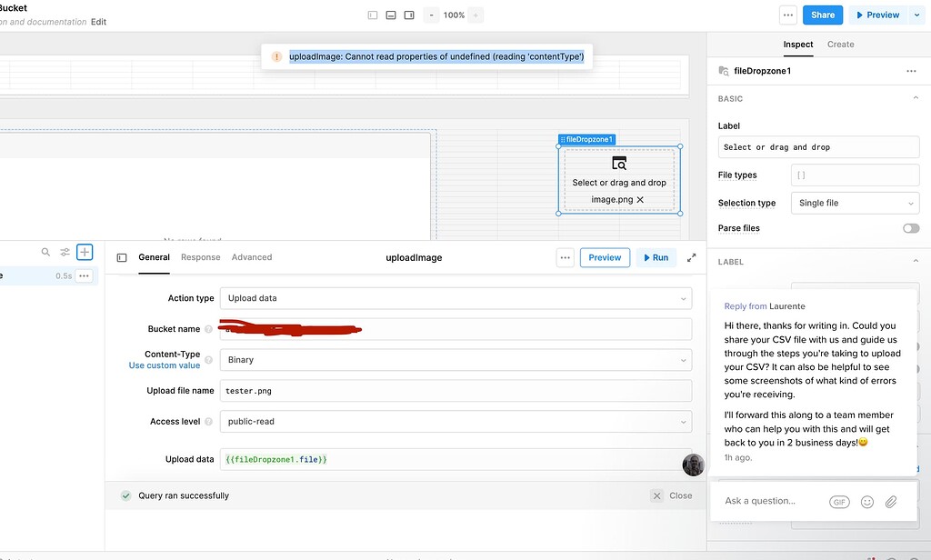Toggle the left panel visibility icon
This screenshot has height=560, width=931.
click(x=373, y=15)
